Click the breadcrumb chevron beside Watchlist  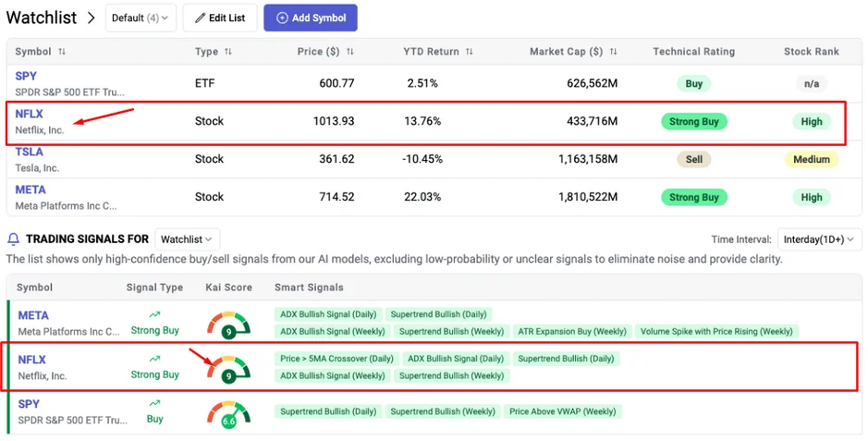click(x=91, y=18)
